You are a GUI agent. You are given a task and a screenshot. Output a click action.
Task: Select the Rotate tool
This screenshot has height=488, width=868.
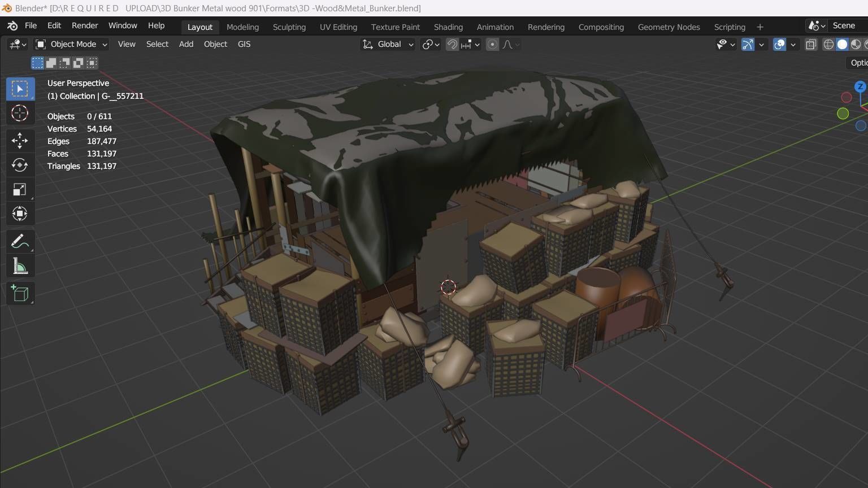[x=20, y=165]
